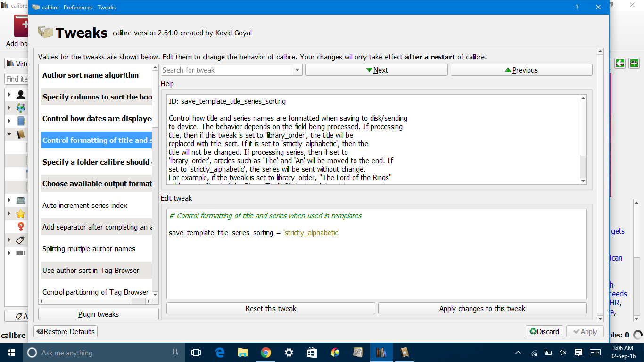Click the green plus save search icon
The width and height of the screenshot is (644, 362).
point(634,63)
